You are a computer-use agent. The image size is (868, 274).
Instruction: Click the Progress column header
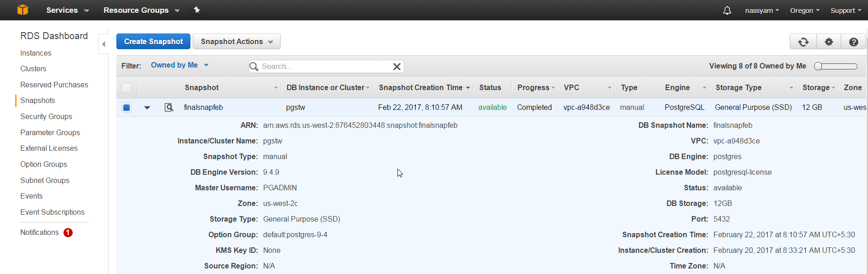click(x=534, y=87)
